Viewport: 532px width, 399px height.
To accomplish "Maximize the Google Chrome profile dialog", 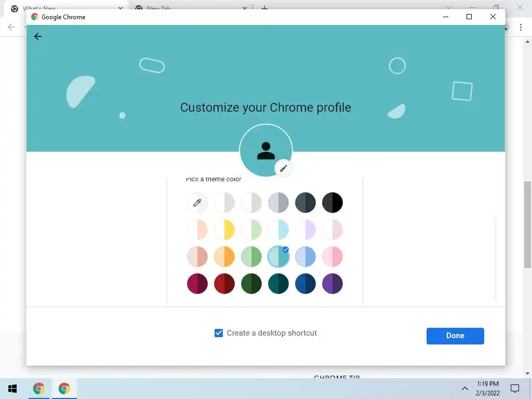I will pyautogui.click(x=469, y=17).
